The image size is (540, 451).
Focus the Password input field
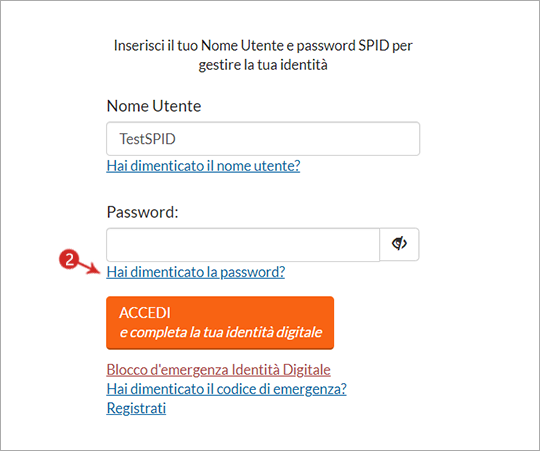(243, 244)
